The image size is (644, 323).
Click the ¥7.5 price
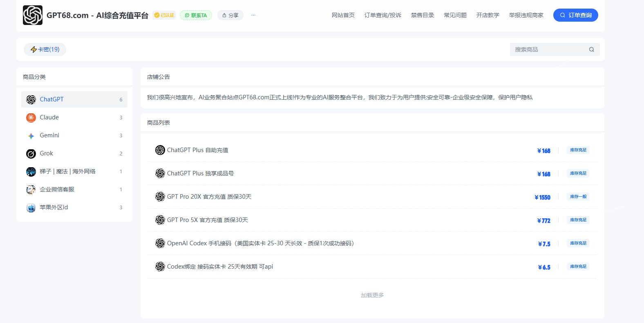tap(544, 244)
